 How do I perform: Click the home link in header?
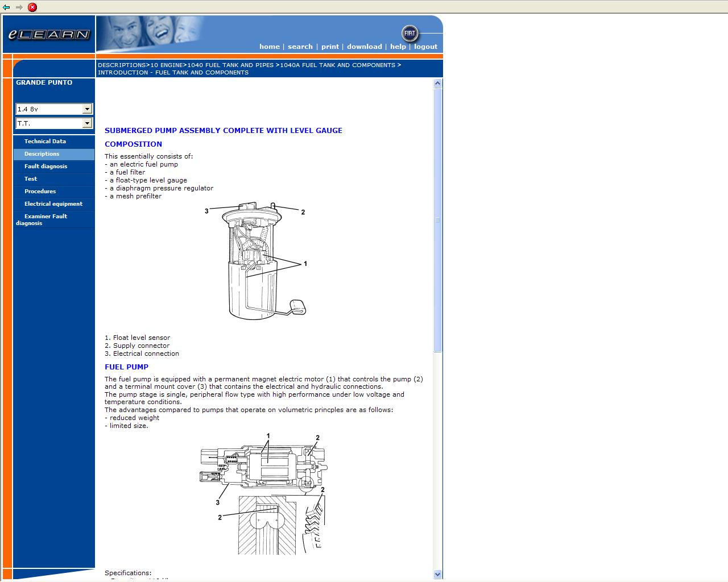coord(269,47)
